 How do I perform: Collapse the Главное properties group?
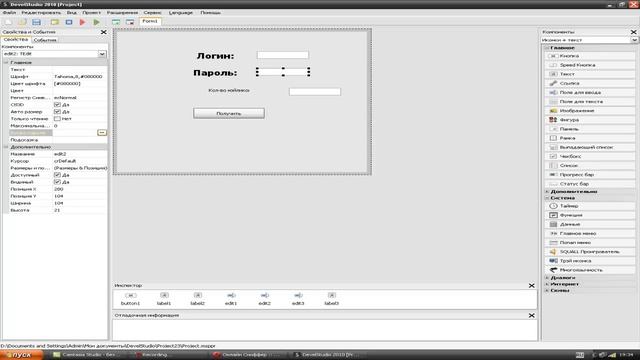click(x=6, y=62)
